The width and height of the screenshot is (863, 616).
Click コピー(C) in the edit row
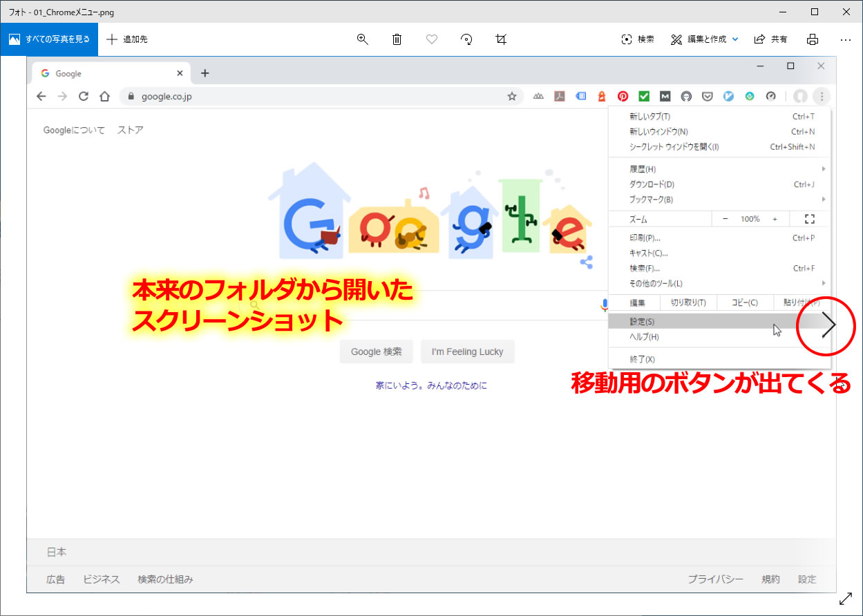744,302
